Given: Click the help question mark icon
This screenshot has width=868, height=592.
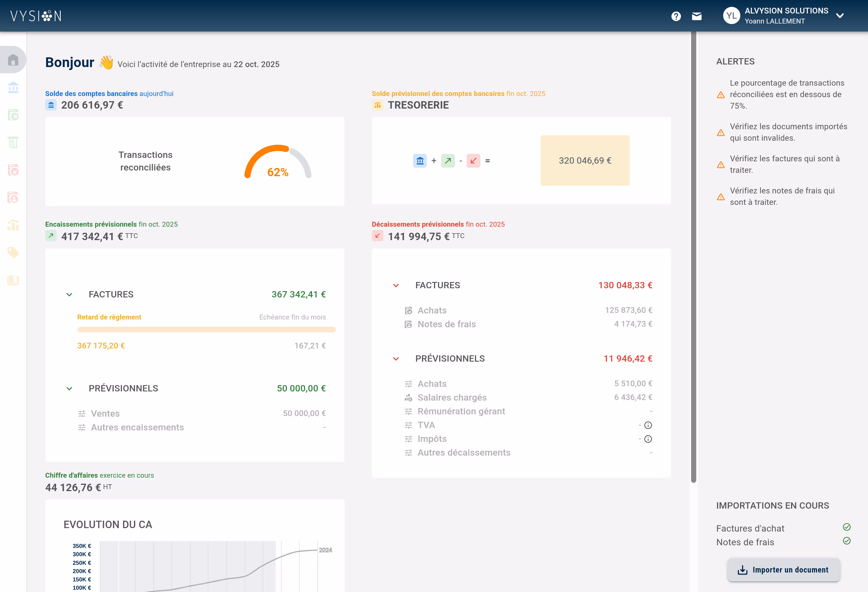Looking at the screenshot, I should (676, 16).
